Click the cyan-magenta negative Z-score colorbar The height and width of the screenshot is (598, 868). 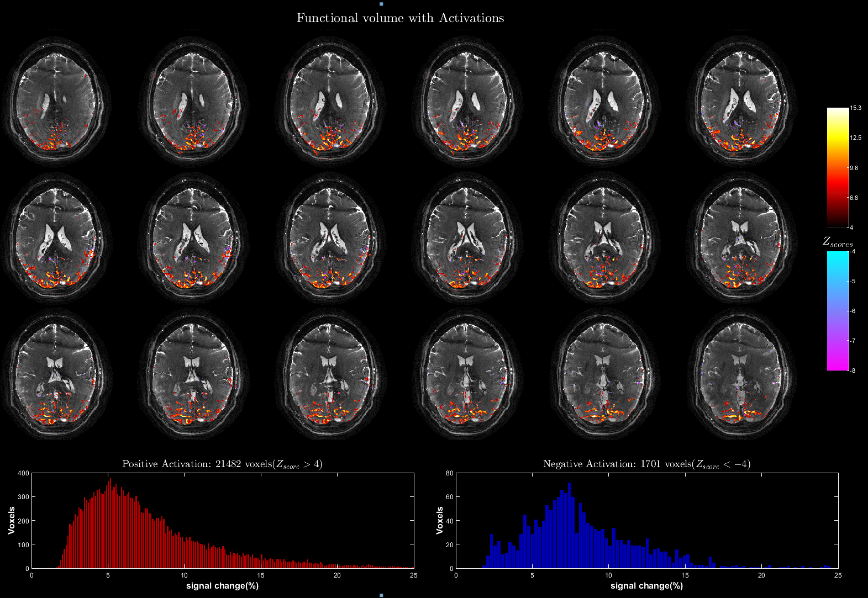[838, 311]
